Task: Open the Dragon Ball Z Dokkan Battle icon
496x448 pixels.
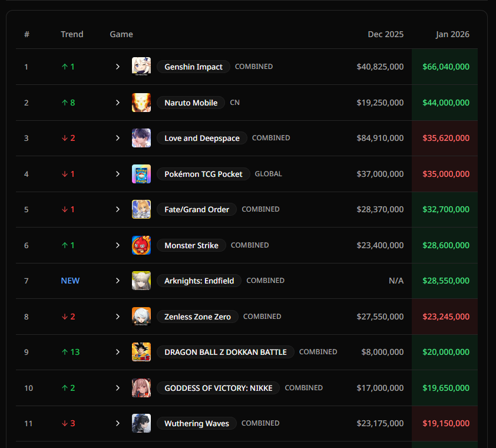Action: 141,352
